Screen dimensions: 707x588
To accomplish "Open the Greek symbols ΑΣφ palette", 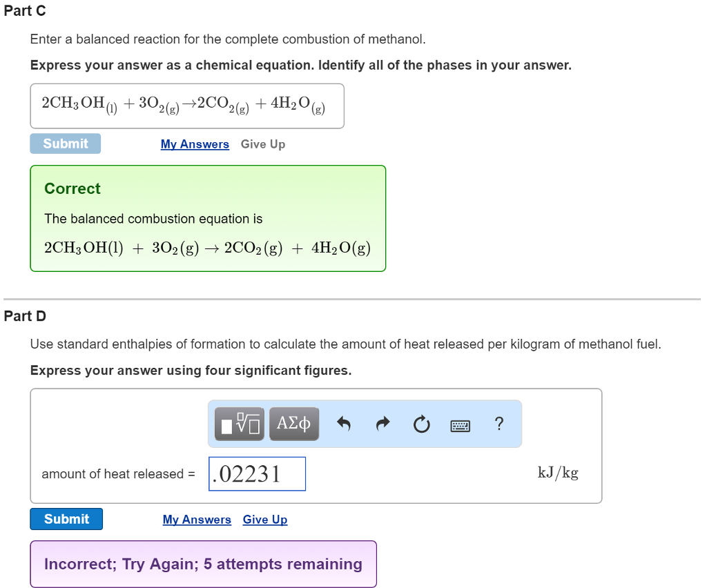I will [294, 424].
